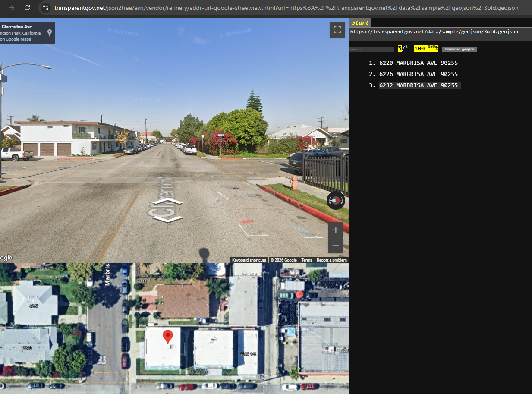Open the Report a problem link
The image size is (532, 394).
tap(331, 260)
